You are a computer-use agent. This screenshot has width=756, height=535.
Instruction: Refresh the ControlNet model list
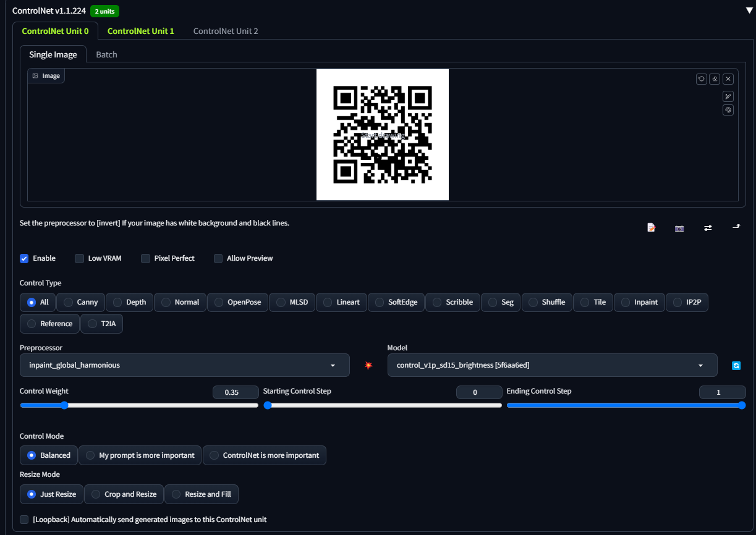(736, 365)
